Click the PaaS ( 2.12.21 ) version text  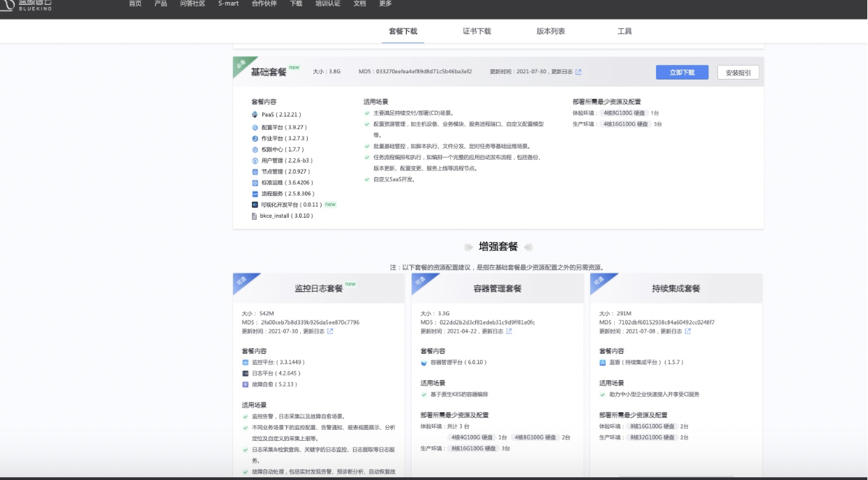[281, 114]
